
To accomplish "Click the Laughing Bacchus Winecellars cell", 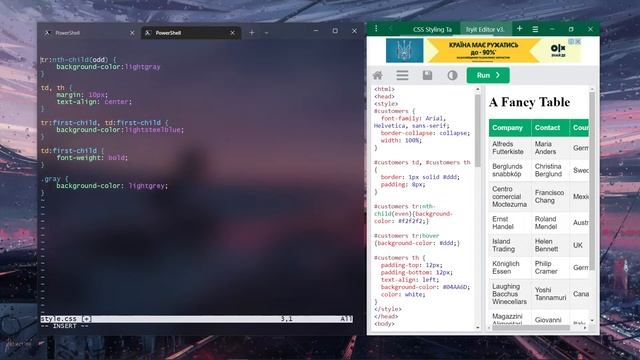I will click(510, 294).
